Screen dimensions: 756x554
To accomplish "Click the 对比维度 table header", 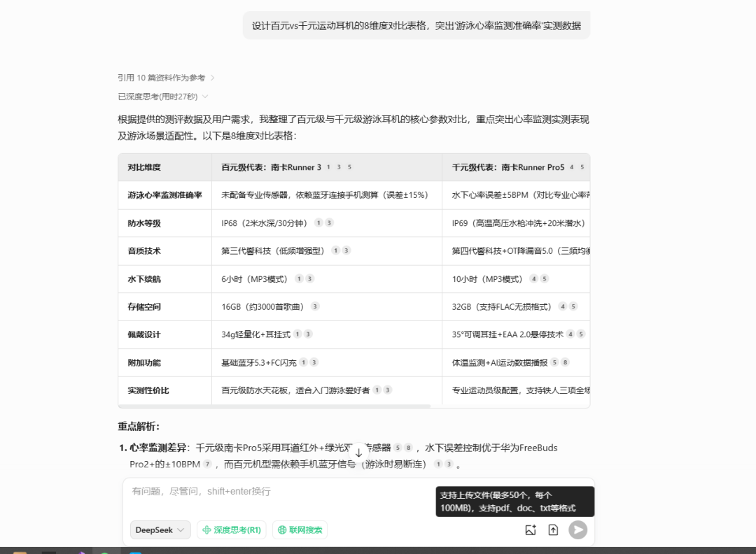I will [144, 167].
